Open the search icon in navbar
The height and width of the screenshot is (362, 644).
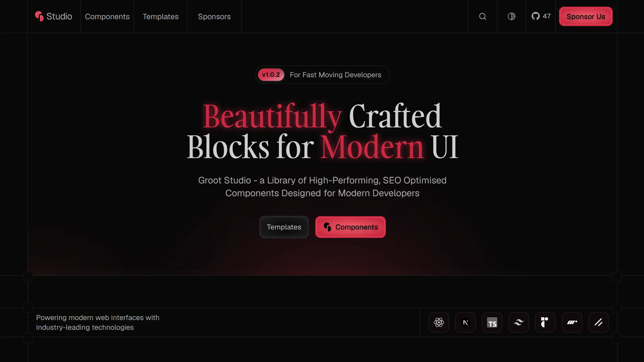[x=482, y=16]
